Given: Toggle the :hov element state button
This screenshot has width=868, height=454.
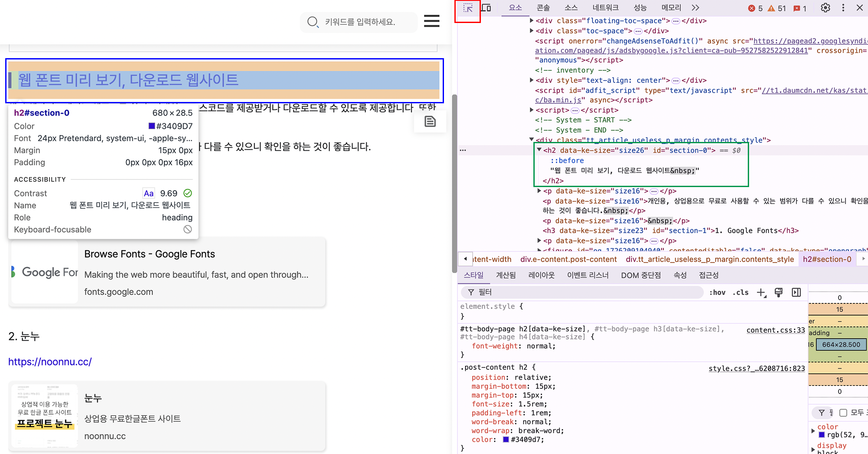Looking at the screenshot, I should pos(717,293).
